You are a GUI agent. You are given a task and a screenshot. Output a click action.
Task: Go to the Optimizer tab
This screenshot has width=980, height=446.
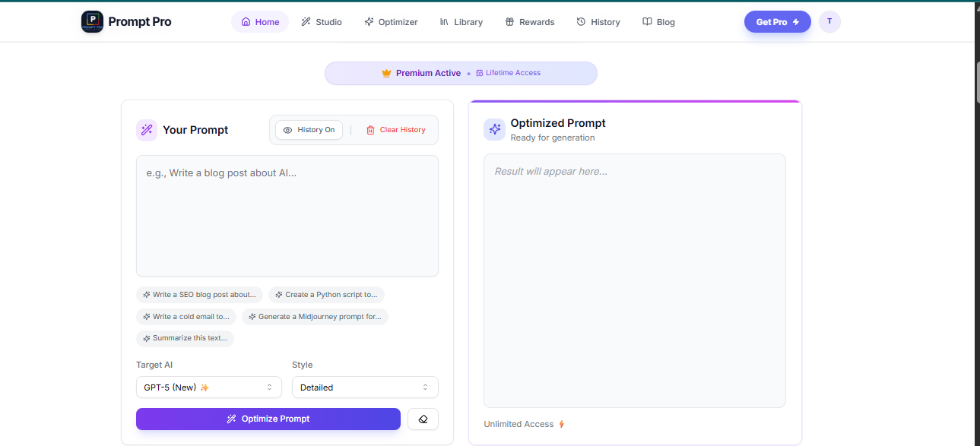point(391,22)
